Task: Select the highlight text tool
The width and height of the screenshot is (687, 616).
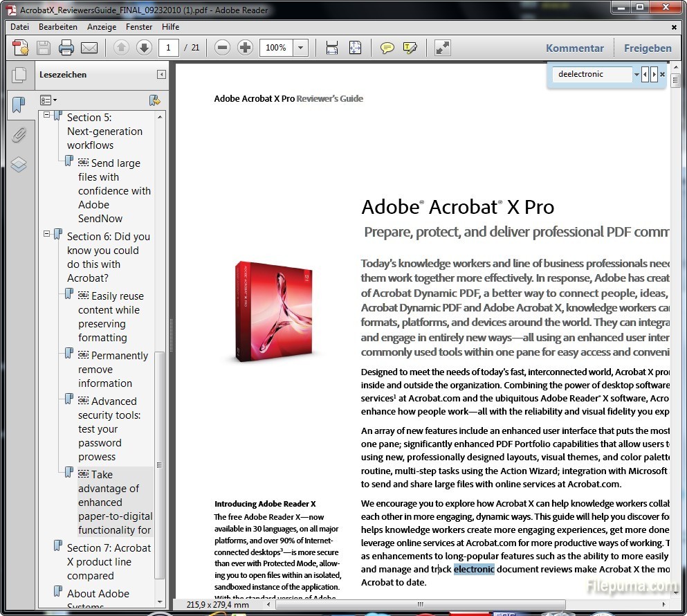Action: coord(410,48)
